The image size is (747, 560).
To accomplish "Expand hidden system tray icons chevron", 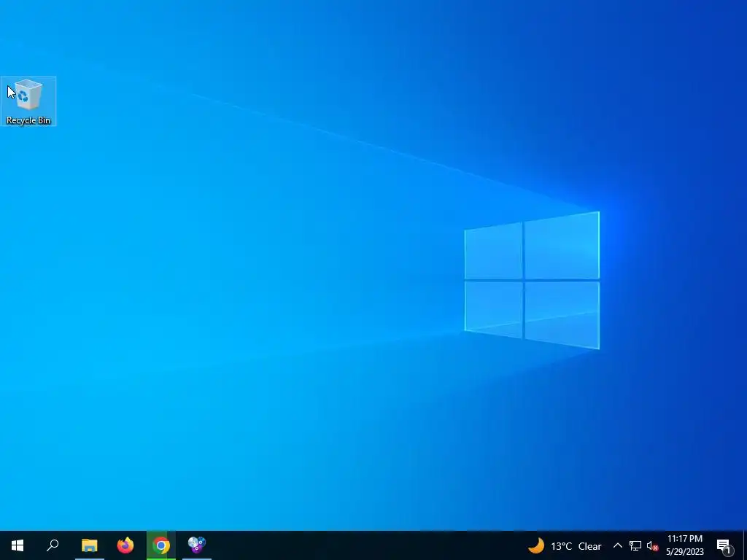I will click(x=617, y=545).
